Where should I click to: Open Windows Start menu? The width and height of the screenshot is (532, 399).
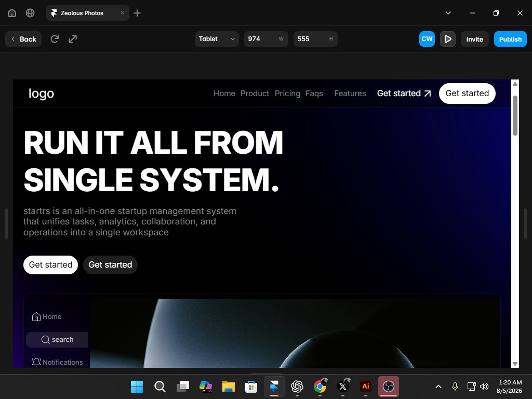click(137, 387)
